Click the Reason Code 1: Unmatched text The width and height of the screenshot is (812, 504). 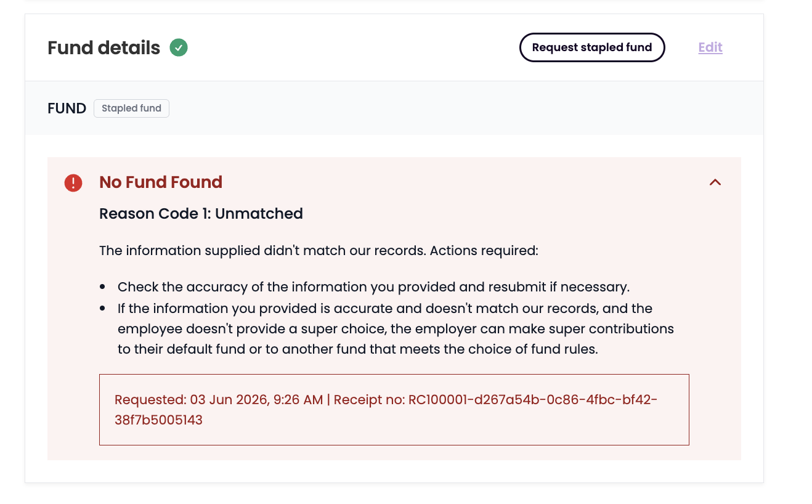(x=201, y=214)
